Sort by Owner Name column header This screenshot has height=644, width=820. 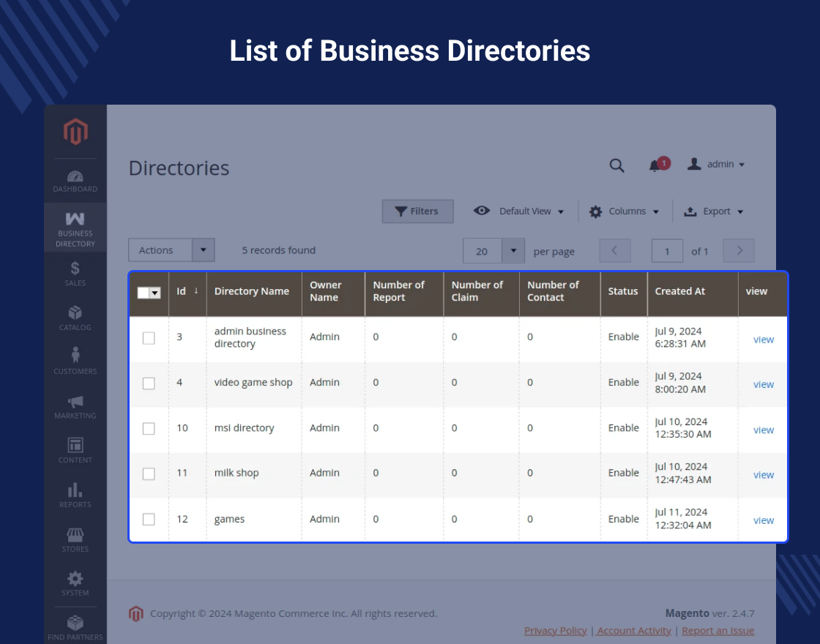pyautogui.click(x=333, y=292)
